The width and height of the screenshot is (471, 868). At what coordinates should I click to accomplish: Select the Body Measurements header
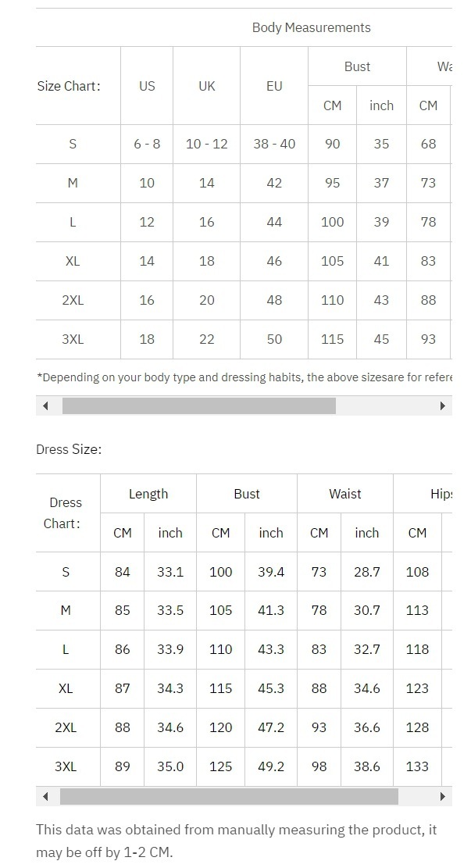311,27
